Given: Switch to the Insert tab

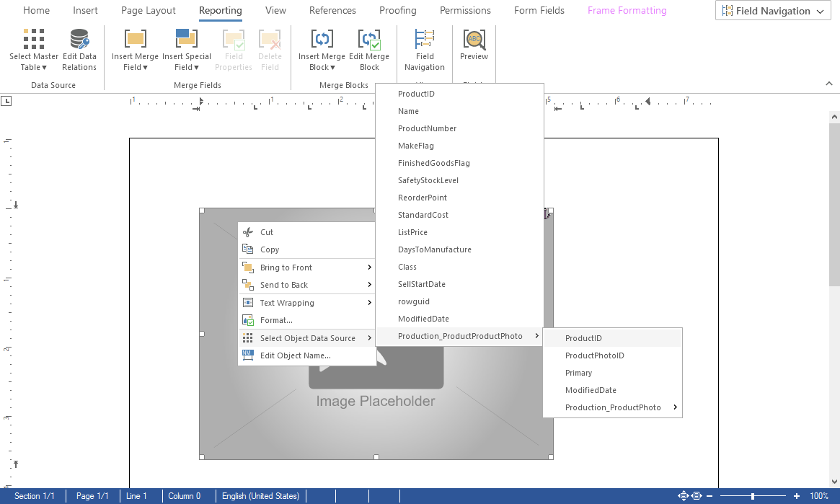Looking at the screenshot, I should click(x=85, y=10).
